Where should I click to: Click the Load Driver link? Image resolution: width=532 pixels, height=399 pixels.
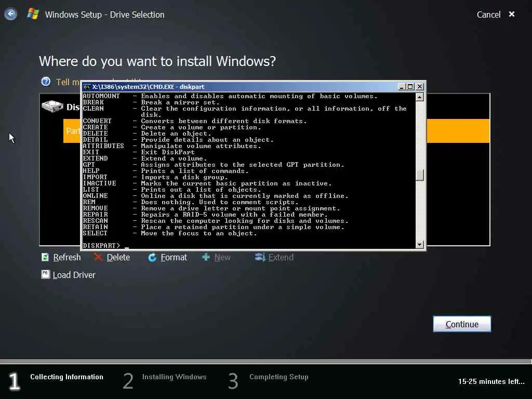tap(74, 275)
